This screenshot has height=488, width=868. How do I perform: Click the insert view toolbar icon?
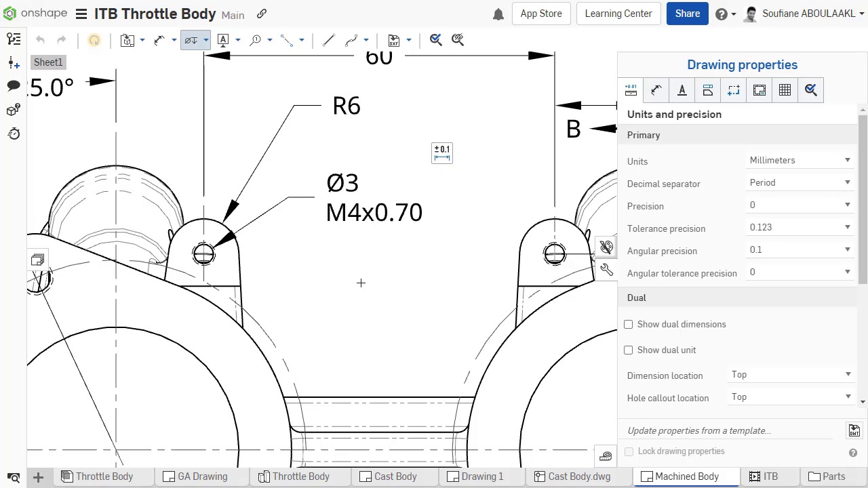tap(127, 41)
